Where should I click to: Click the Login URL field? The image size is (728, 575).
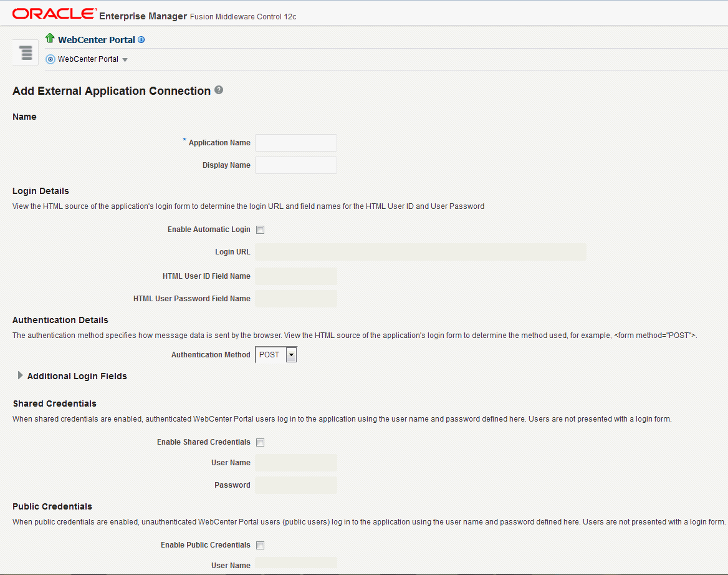[421, 252]
